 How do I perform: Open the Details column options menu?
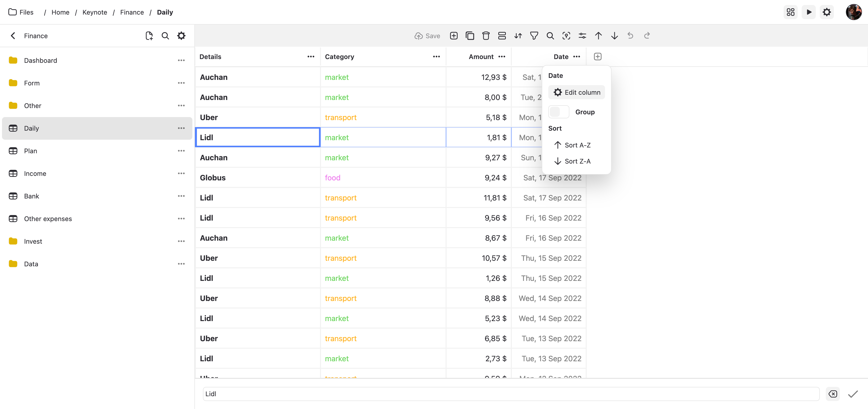(x=311, y=57)
